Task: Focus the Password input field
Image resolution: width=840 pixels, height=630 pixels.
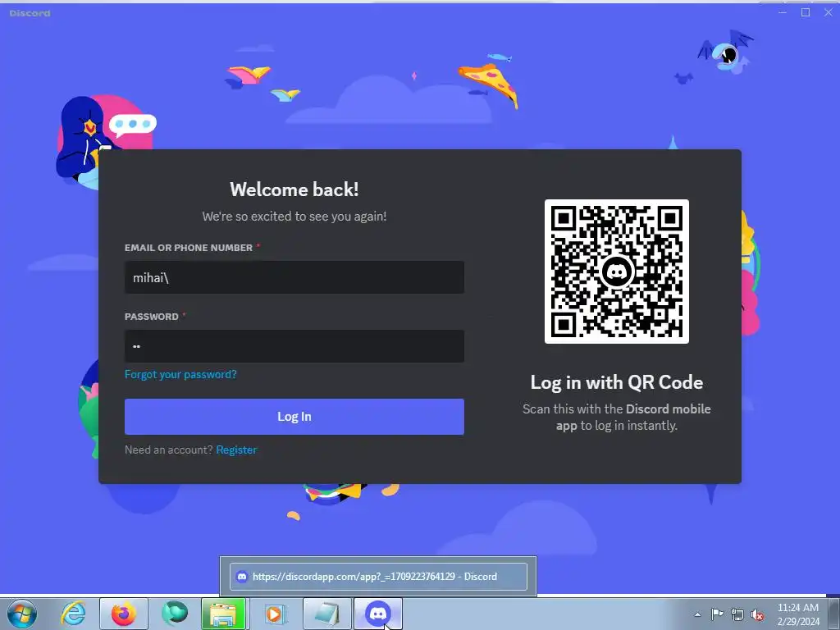Action: tap(294, 346)
